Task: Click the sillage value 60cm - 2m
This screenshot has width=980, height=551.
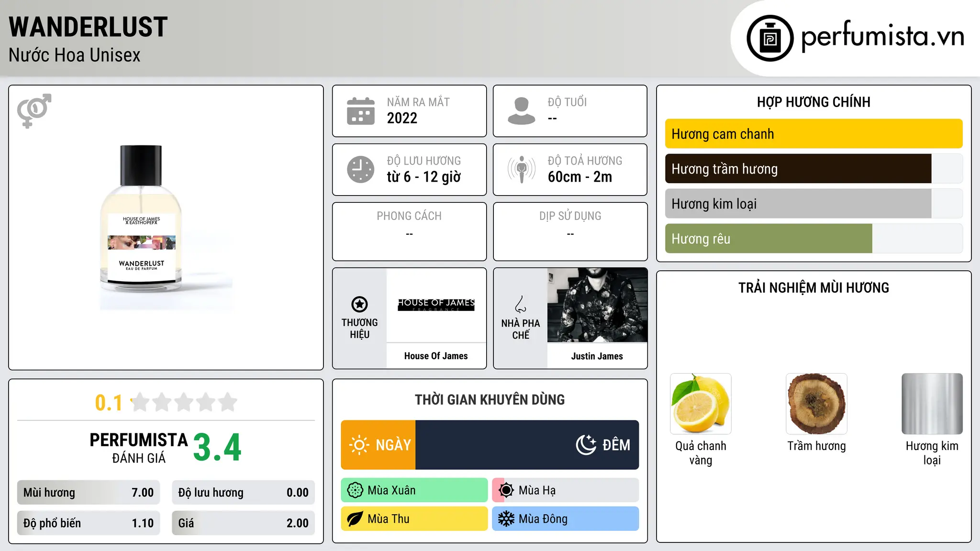Action: [580, 177]
